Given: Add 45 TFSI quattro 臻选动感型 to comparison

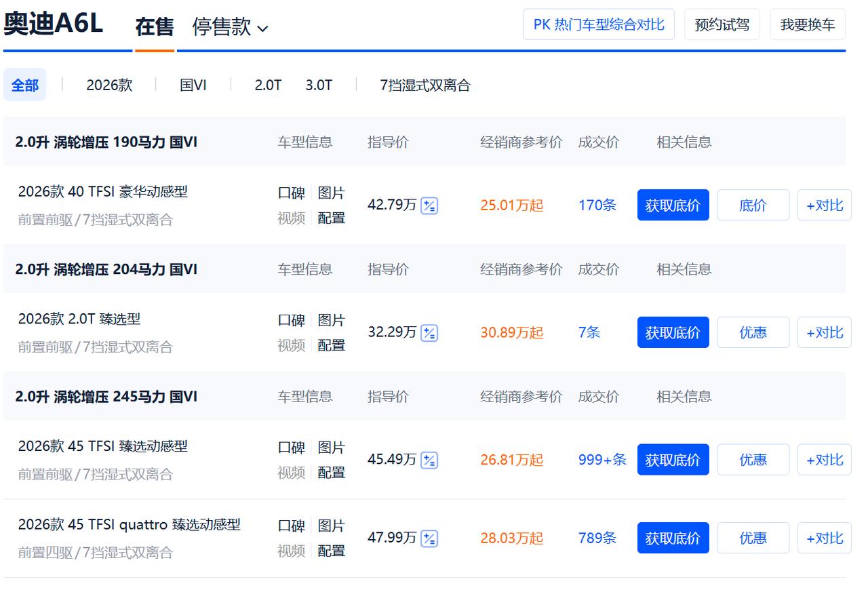Looking at the screenshot, I should (x=824, y=538).
